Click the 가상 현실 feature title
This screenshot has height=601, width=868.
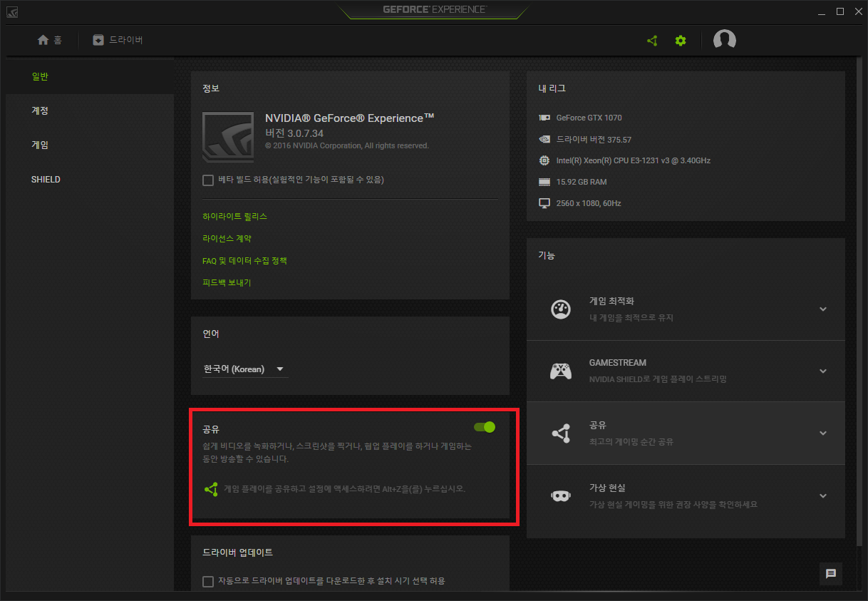pyautogui.click(x=607, y=488)
